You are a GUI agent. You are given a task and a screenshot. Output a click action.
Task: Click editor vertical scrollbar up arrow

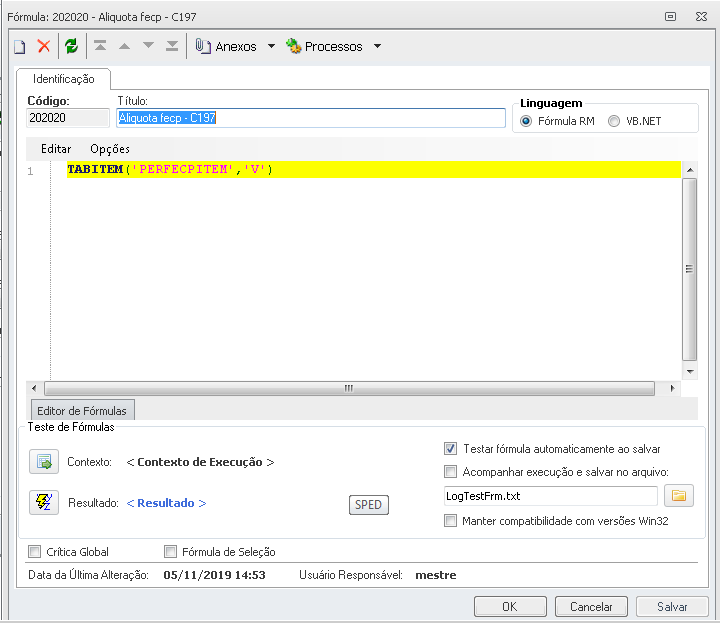coord(690,170)
